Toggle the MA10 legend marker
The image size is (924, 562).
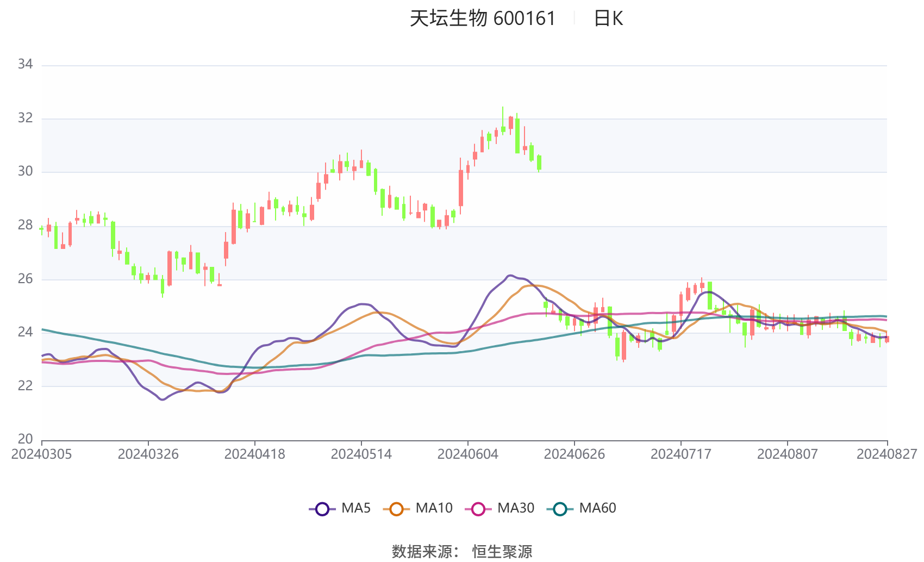(x=396, y=509)
